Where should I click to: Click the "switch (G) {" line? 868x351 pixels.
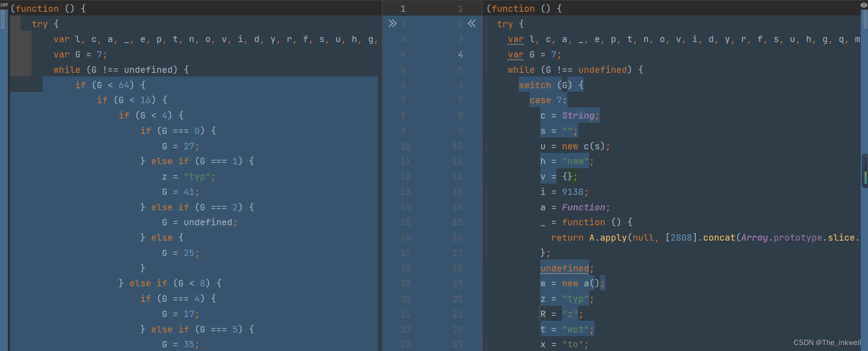tap(551, 85)
